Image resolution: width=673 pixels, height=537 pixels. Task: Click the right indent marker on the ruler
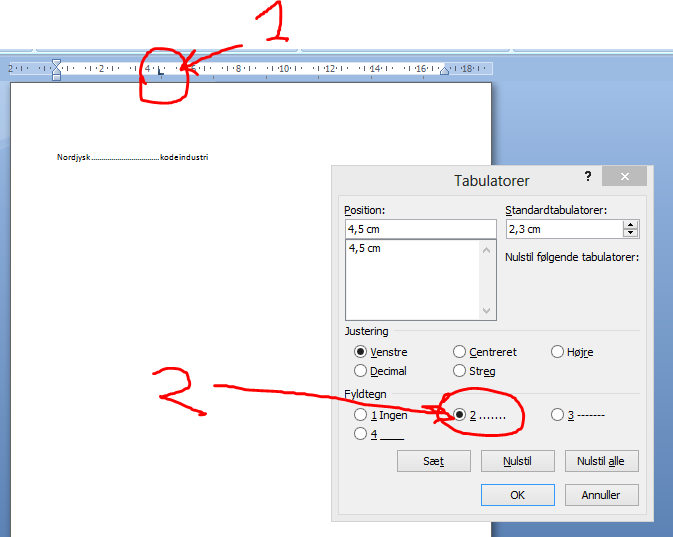pos(444,71)
